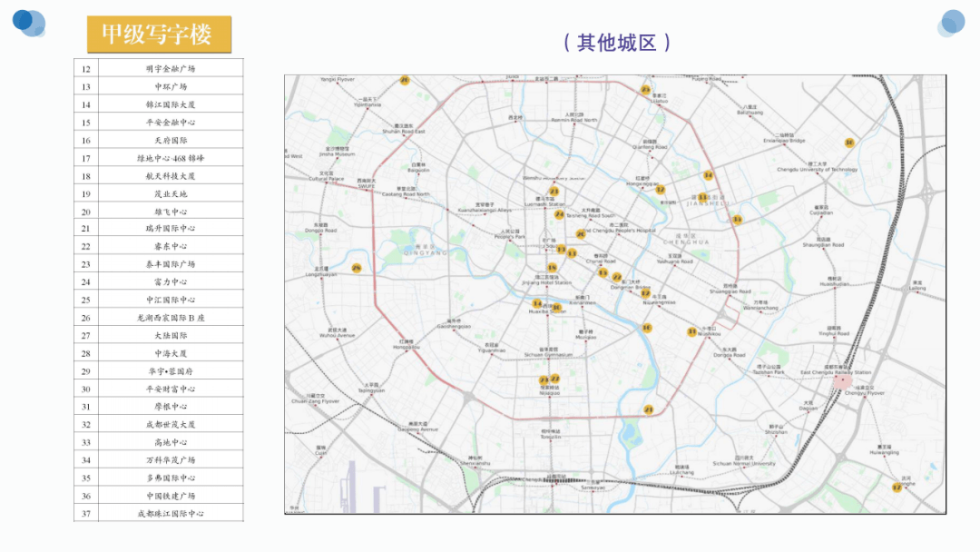Click marker near Chengdu University of Technology
This screenshot has width=980, height=552.
(x=848, y=143)
